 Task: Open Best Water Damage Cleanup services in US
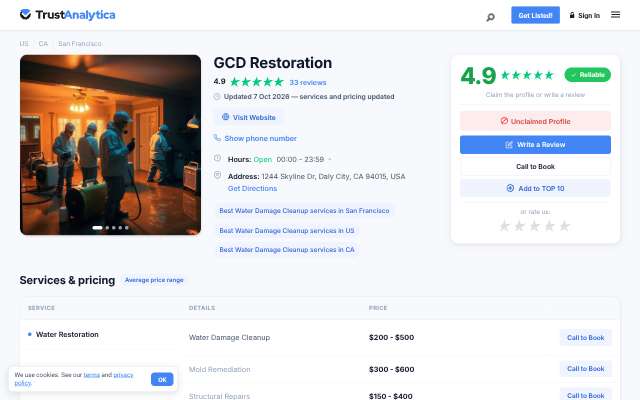287,231
